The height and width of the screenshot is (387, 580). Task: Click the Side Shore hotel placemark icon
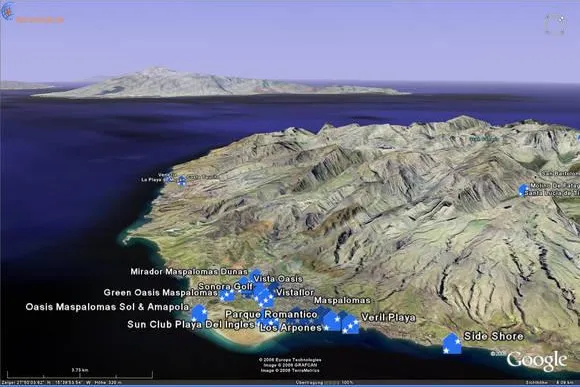click(452, 344)
